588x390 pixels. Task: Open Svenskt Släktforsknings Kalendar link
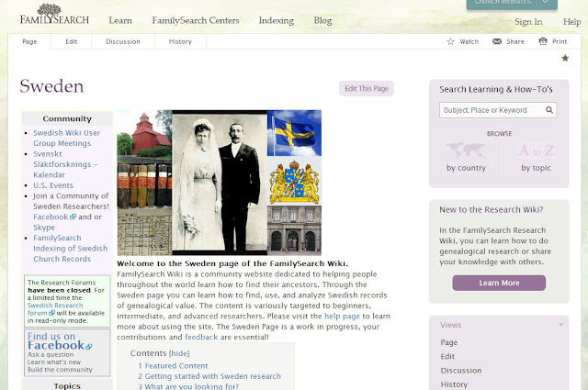tap(65, 164)
